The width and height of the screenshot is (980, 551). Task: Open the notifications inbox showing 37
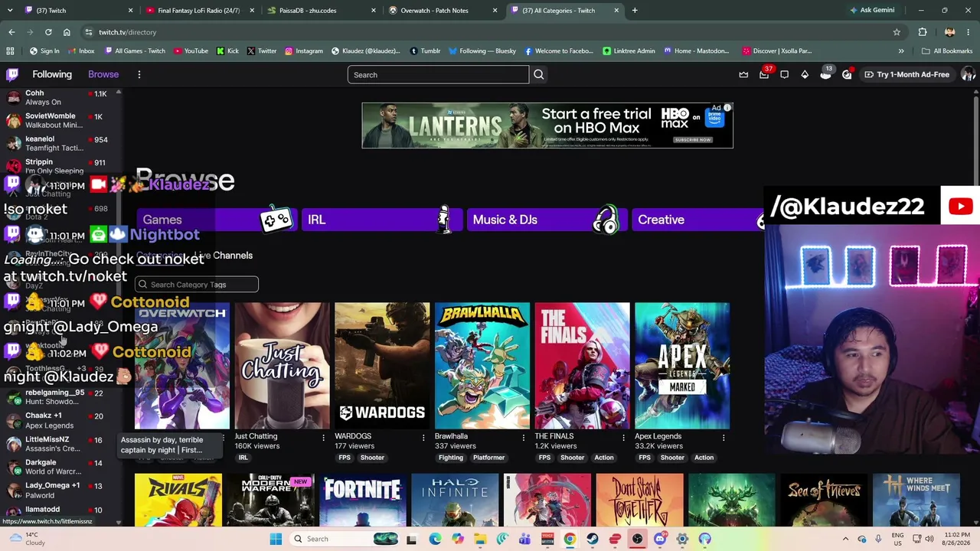pyautogui.click(x=764, y=74)
